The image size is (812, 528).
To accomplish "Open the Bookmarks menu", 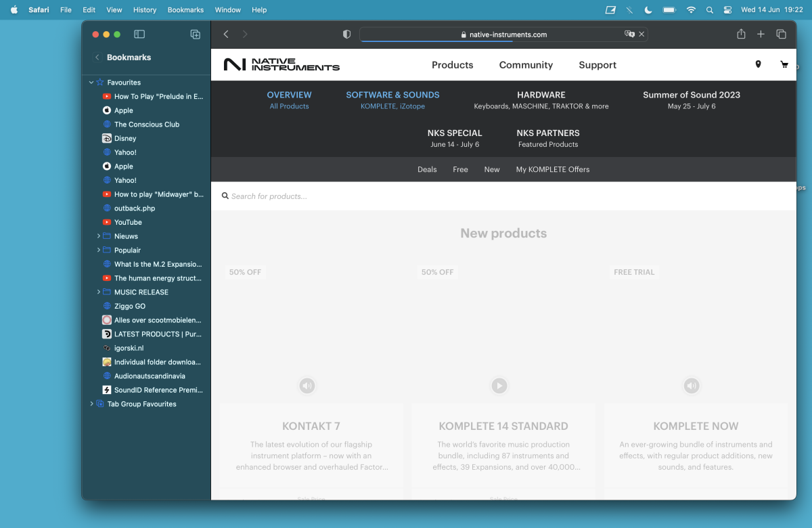I will (185, 9).
